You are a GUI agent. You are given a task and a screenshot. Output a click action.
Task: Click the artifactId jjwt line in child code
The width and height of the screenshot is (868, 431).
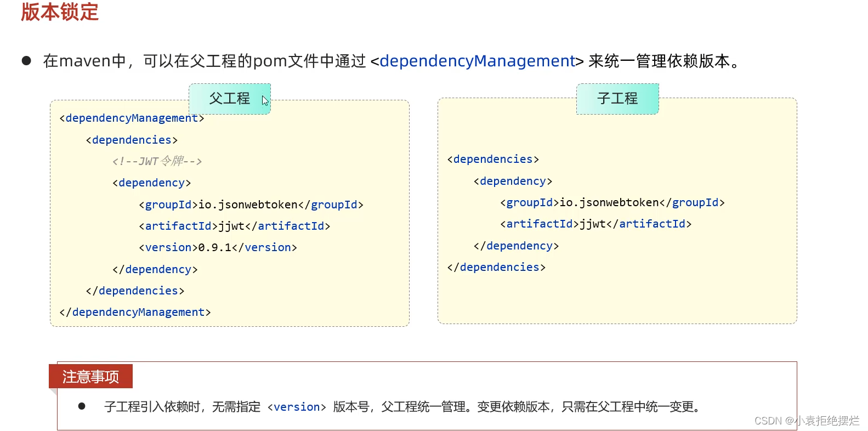coord(595,224)
